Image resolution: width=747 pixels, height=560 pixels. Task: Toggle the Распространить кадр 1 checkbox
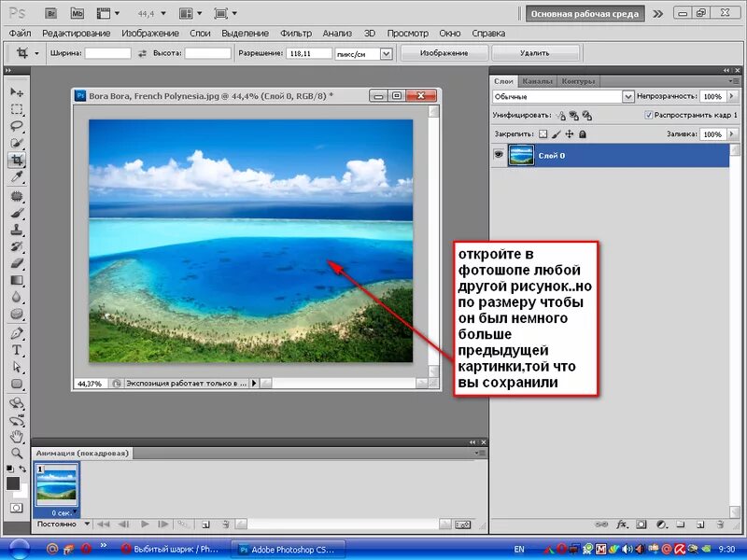pos(648,115)
